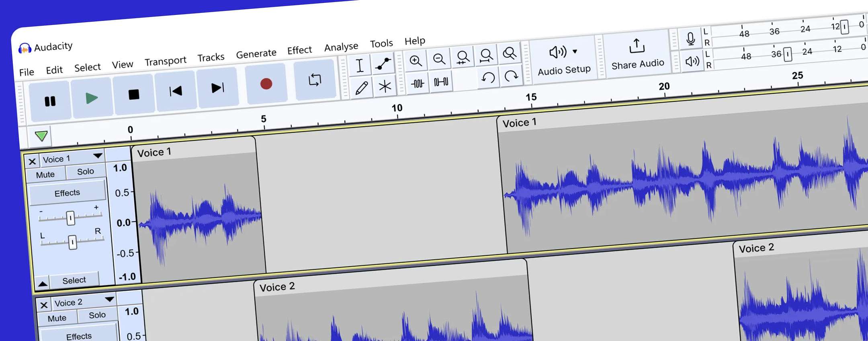
Task: Click Select button on Voice 1 track
Action: click(74, 280)
